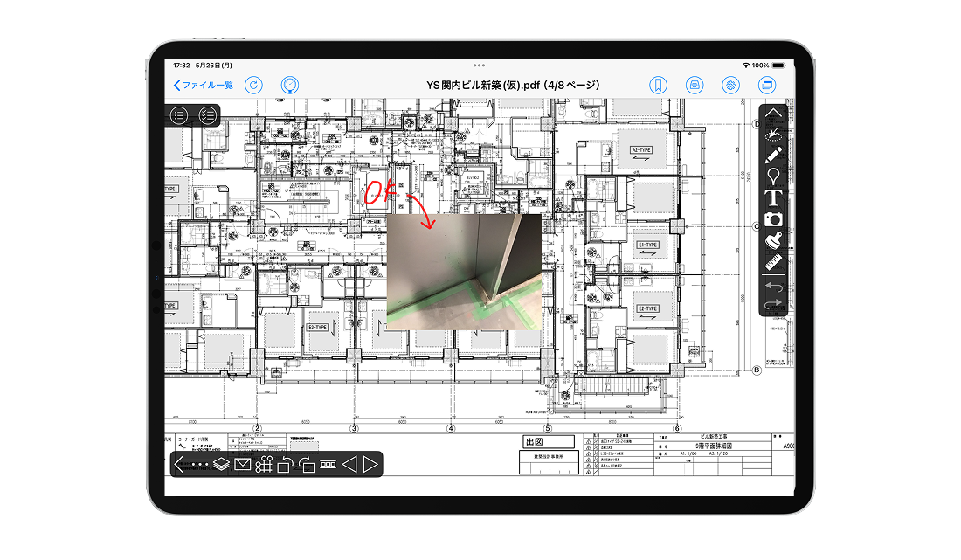Click the refresh button in header
The image size is (961, 560).
(253, 86)
